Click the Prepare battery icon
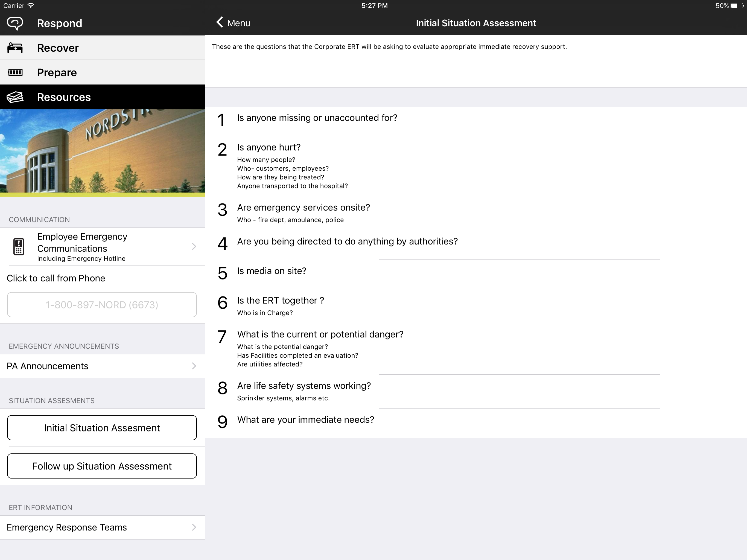The image size is (747, 560). point(15,72)
